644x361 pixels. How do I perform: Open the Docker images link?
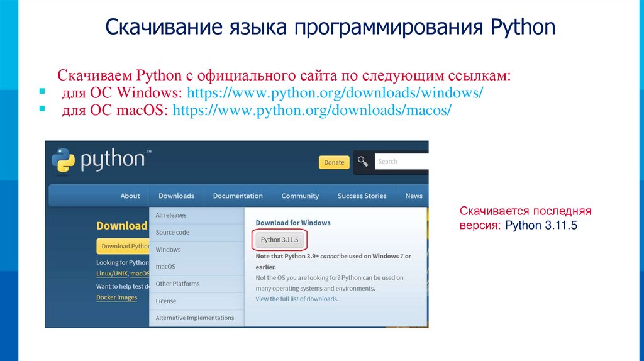coord(116,297)
